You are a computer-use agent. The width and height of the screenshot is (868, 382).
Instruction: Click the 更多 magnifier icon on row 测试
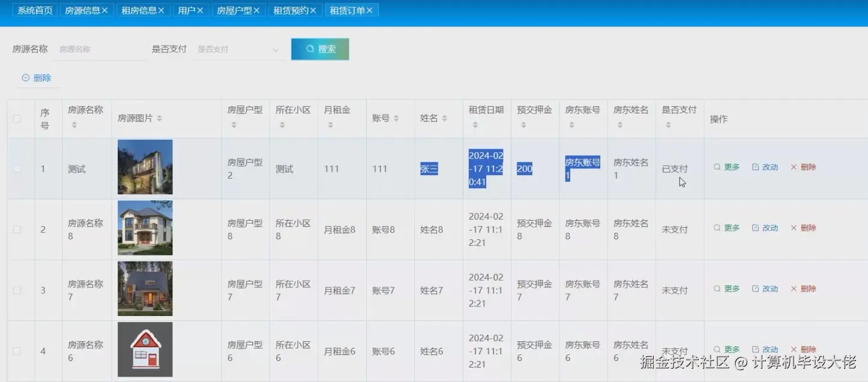coord(717,167)
